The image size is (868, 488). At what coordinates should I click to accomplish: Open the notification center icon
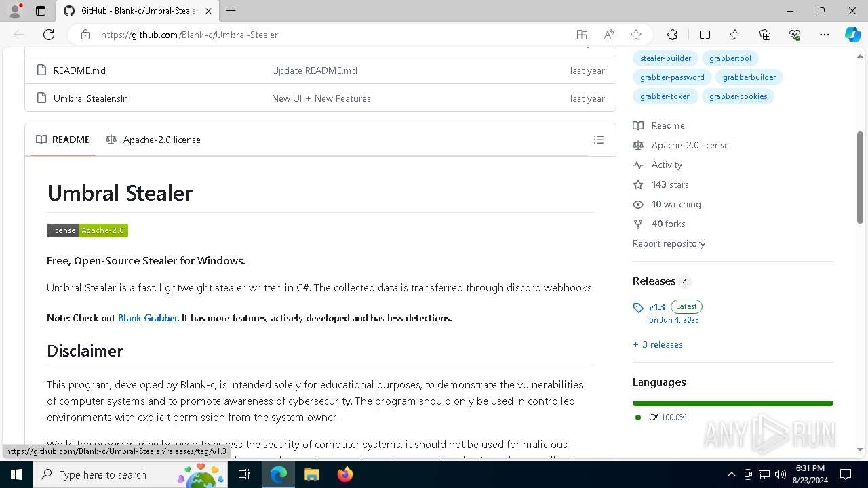click(846, 474)
